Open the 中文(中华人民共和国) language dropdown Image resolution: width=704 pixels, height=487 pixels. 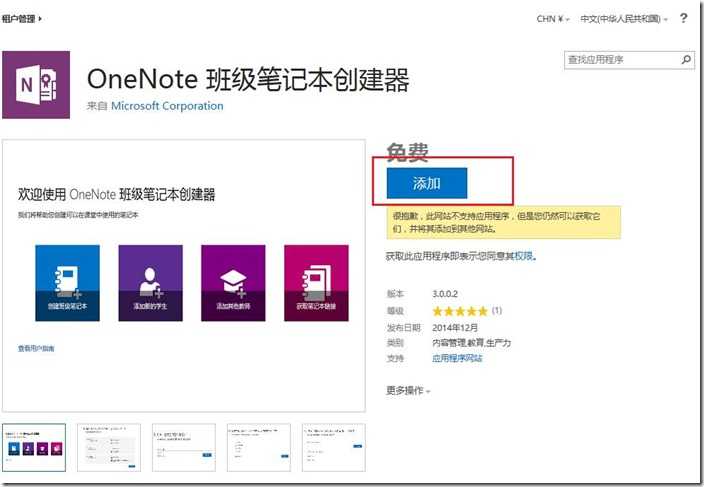[x=624, y=19]
